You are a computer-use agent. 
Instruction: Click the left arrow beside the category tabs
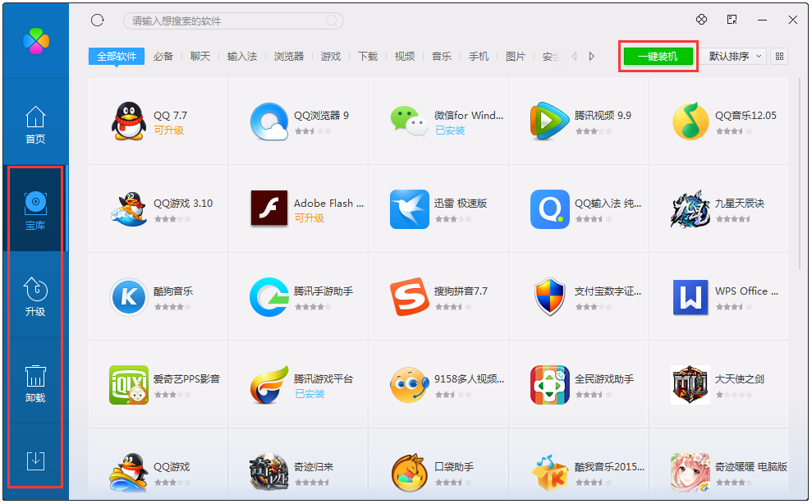tap(576, 57)
